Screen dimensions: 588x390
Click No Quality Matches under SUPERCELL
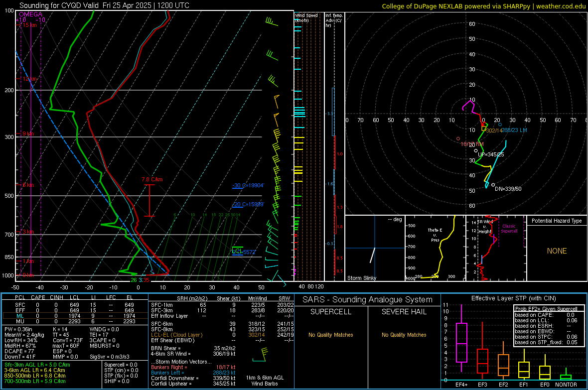pos(331,335)
